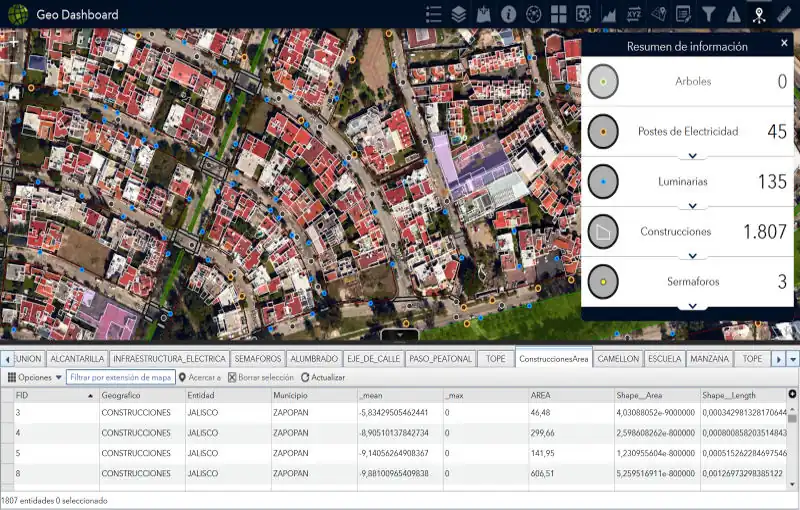Open the tab overflow dropdown arrow
Screen dimensions: 800x510
click(793, 358)
